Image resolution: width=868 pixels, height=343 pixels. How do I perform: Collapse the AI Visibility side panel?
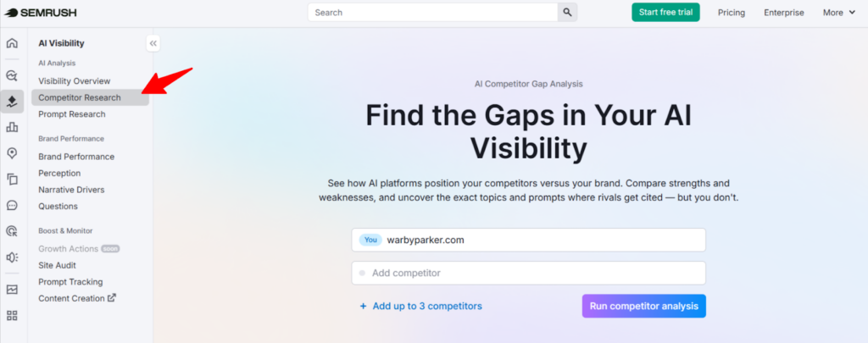point(153,43)
